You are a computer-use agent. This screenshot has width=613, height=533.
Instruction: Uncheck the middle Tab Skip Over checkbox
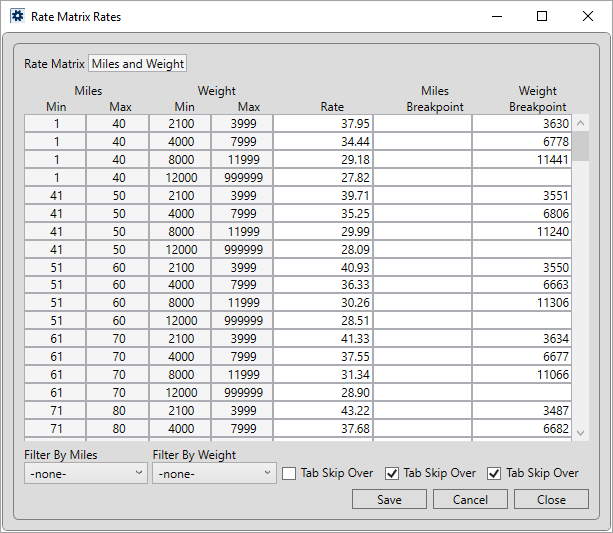pos(392,473)
